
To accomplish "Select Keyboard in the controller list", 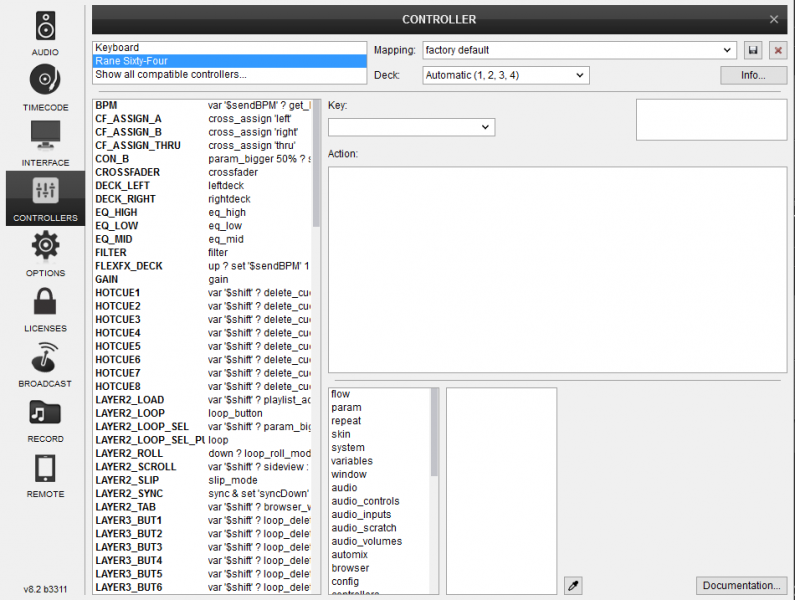I will (230, 47).
